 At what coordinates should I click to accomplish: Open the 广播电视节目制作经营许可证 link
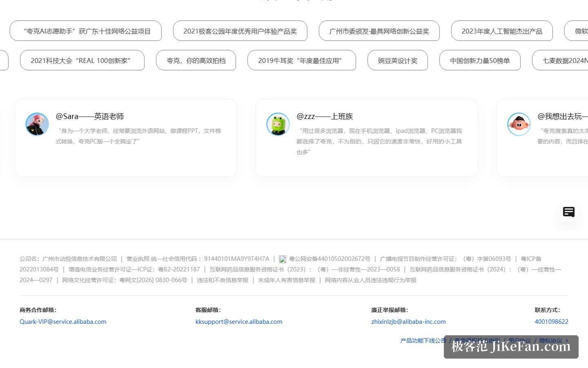(x=445, y=259)
